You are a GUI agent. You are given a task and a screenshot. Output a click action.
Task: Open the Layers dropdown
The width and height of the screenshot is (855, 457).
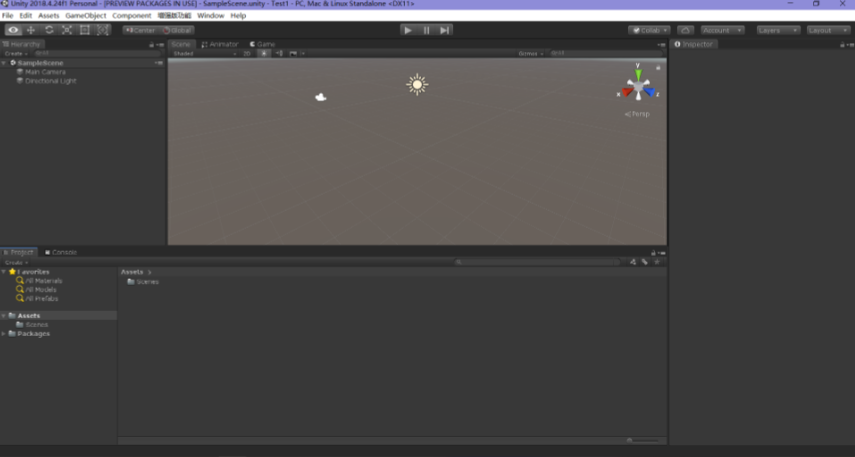tap(777, 30)
